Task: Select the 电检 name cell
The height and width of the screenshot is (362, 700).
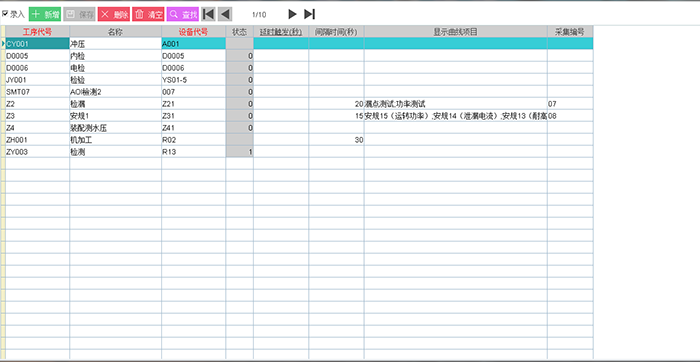Action: [x=116, y=68]
